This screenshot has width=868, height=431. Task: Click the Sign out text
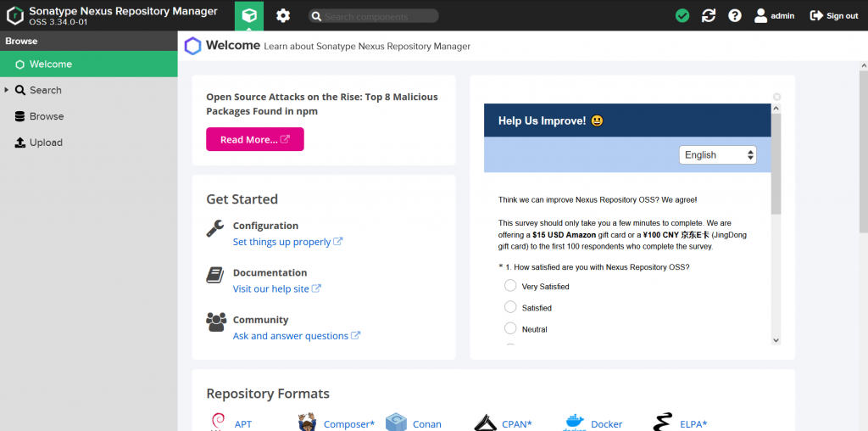pyautogui.click(x=842, y=16)
